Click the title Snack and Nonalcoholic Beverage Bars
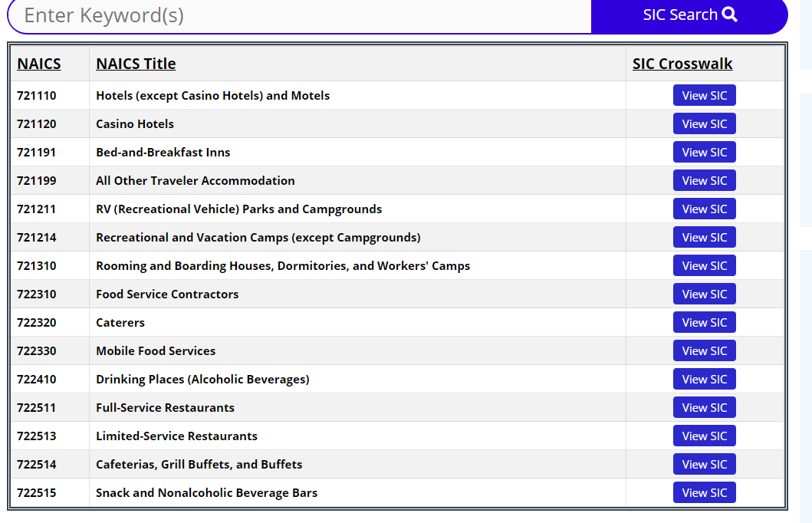The width and height of the screenshot is (812, 523). 206,493
